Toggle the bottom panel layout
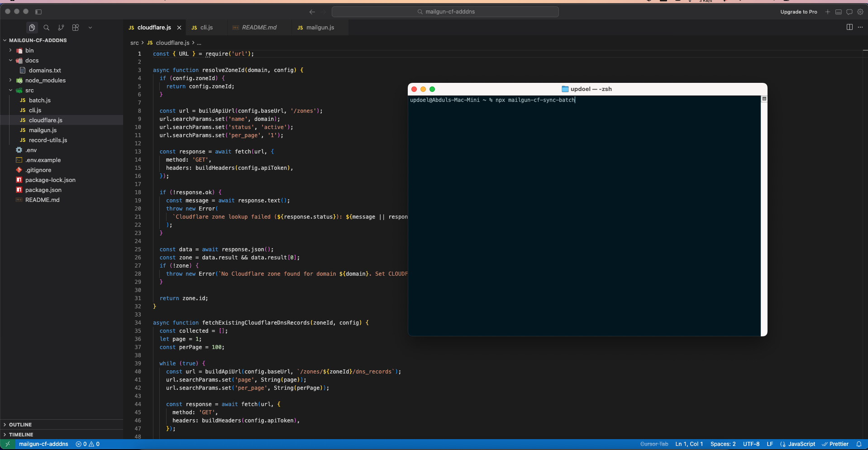The image size is (868, 450). [x=839, y=12]
